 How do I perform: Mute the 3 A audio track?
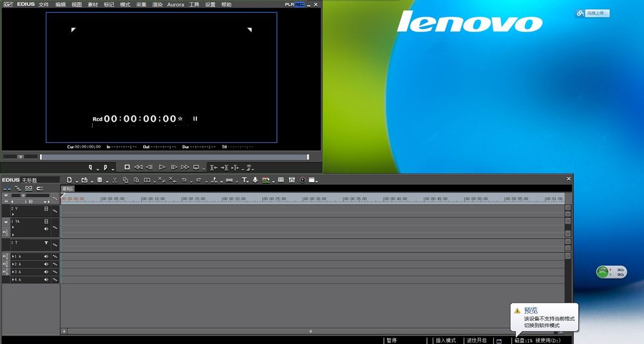(x=46, y=272)
